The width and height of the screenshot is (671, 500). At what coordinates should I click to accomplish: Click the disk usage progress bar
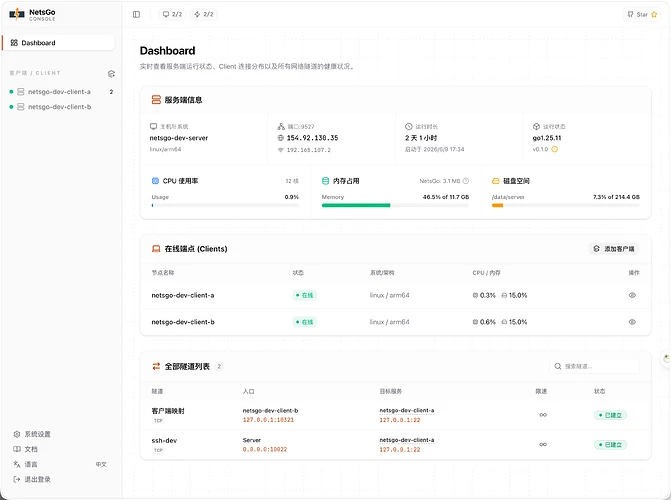tap(566, 205)
